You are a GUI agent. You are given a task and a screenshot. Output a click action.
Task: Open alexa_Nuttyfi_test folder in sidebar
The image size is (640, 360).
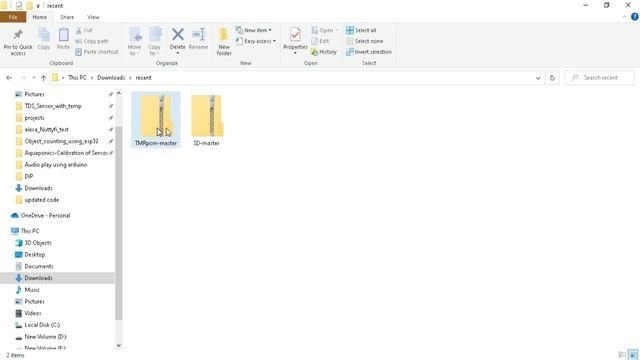(47, 129)
